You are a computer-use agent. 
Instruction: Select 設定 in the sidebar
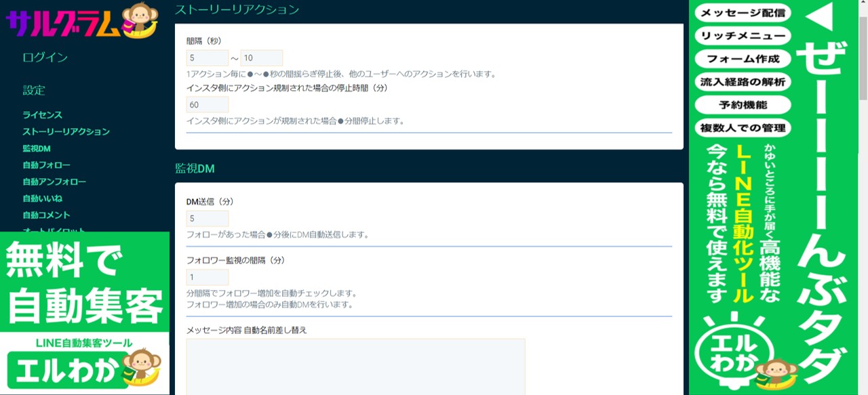pyautogui.click(x=34, y=90)
